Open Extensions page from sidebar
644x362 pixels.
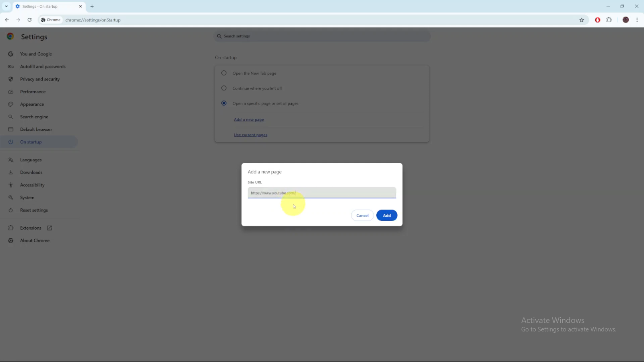[31, 228]
